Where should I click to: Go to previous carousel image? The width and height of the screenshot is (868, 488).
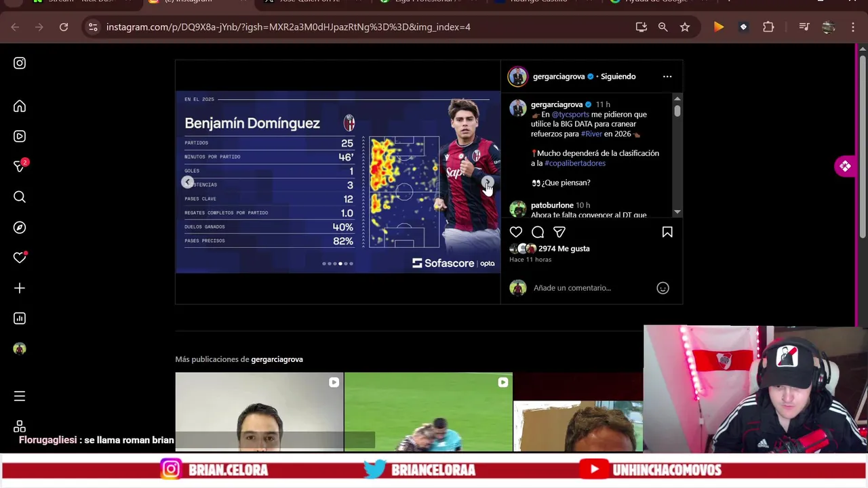(188, 182)
